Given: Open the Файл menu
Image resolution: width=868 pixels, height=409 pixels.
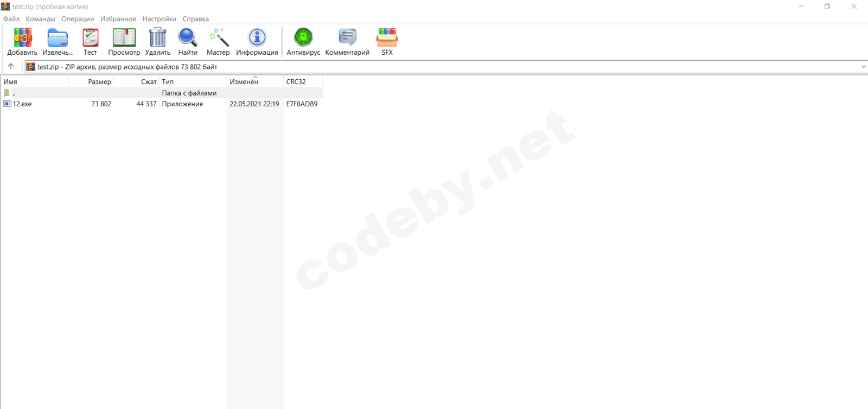Looking at the screenshot, I should (x=11, y=19).
